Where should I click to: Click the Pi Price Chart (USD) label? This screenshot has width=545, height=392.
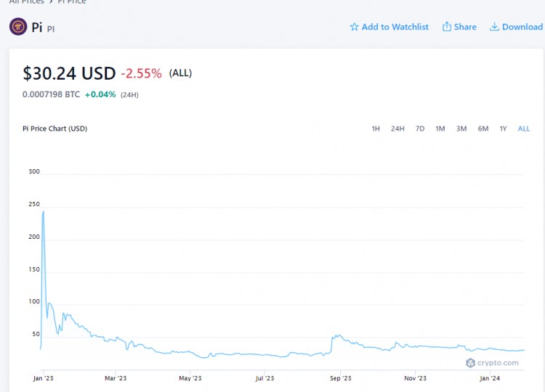tap(55, 128)
